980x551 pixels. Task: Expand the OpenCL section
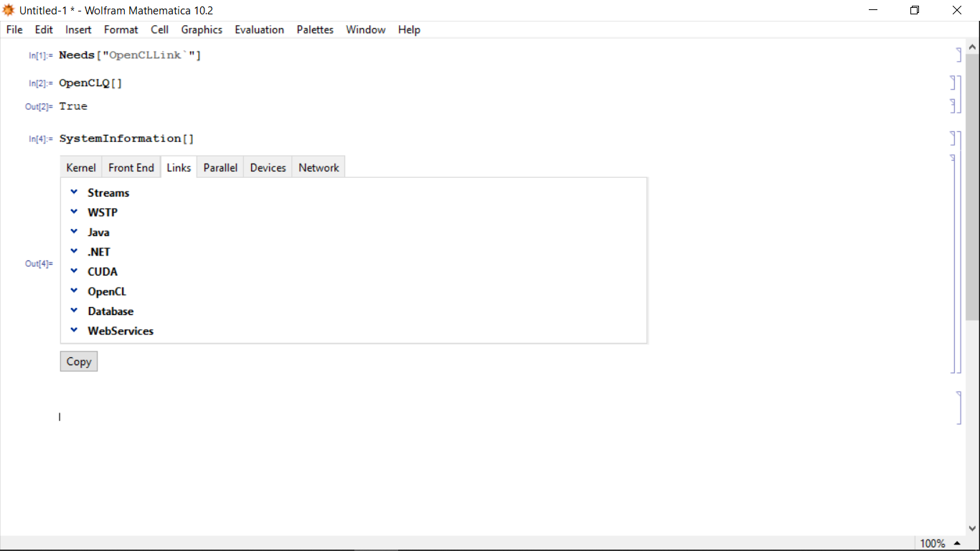click(74, 291)
